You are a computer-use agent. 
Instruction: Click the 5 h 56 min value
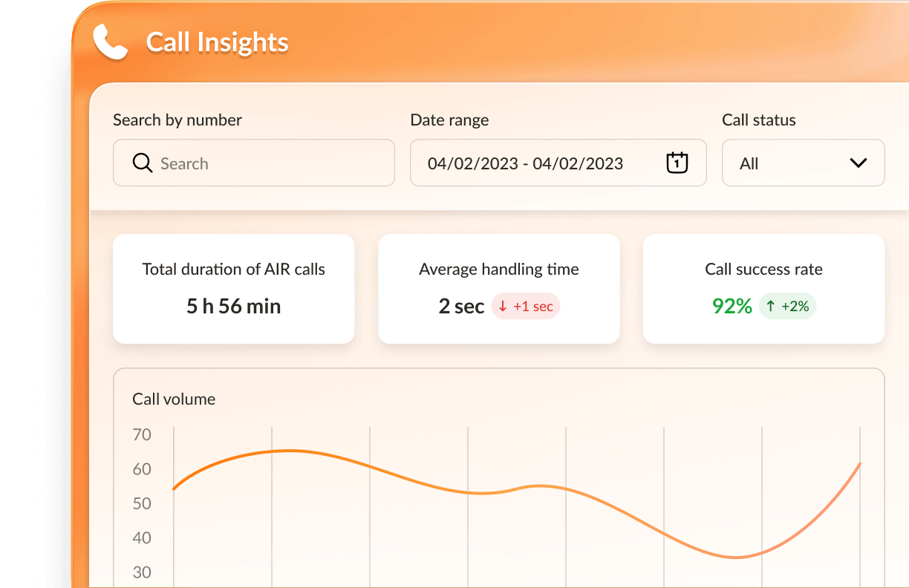pos(233,306)
